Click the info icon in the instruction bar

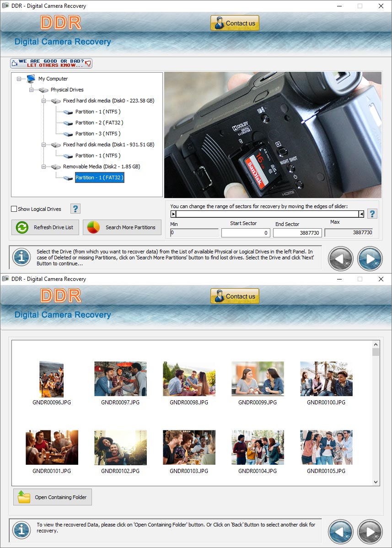(21, 258)
